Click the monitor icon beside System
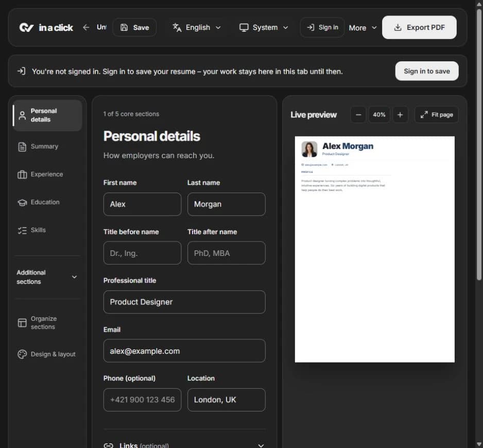 pos(244,27)
